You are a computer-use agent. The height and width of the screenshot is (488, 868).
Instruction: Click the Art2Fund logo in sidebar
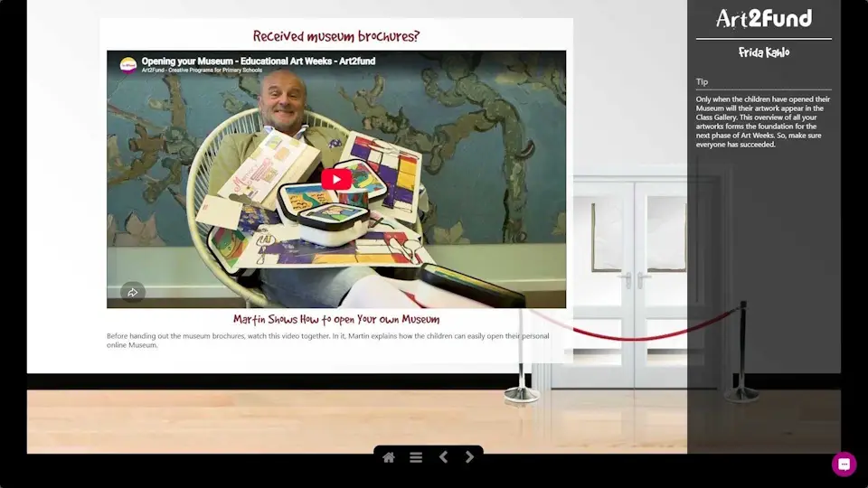pyautogui.click(x=764, y=19)
